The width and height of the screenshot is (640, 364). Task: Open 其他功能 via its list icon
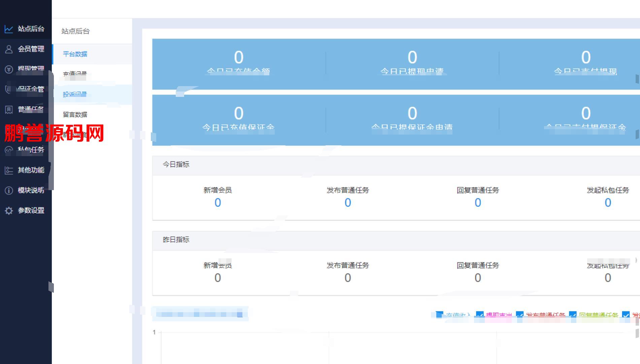[x=9, y=170]
